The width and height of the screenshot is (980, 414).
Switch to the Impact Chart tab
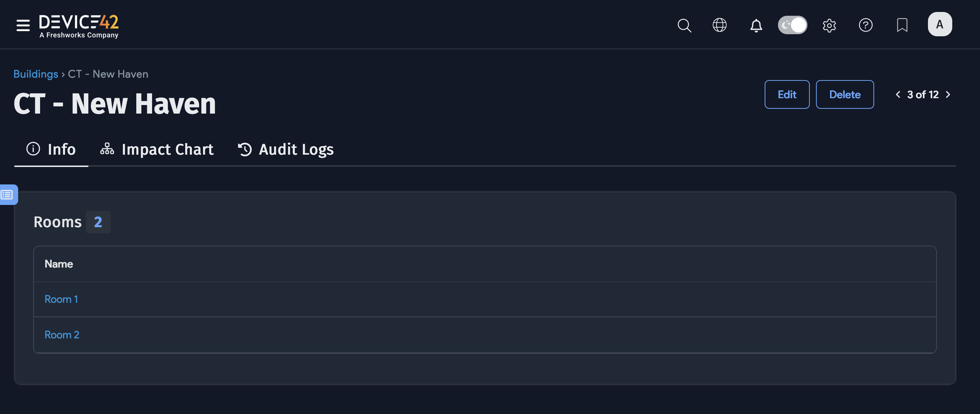pos(157,150)
